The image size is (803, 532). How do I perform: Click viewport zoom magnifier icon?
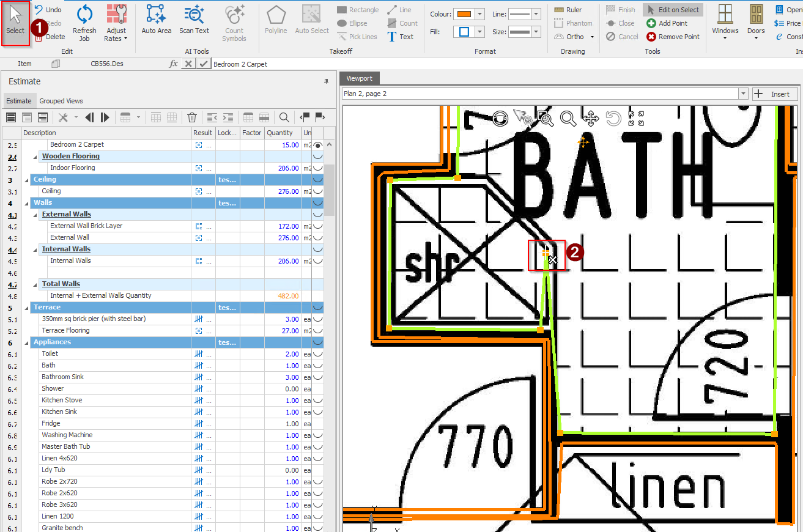click(x=568, y=119)
